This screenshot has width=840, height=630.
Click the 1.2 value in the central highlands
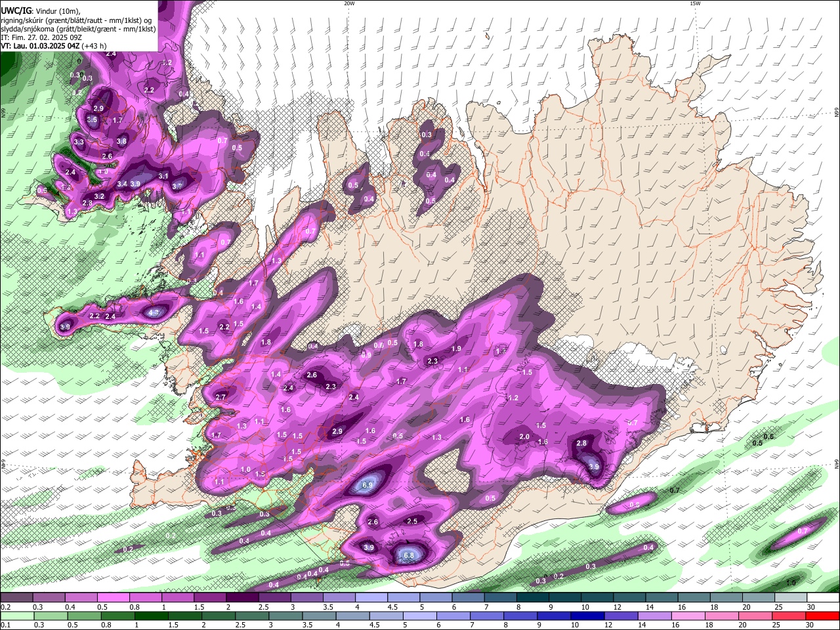pos(513,398)
